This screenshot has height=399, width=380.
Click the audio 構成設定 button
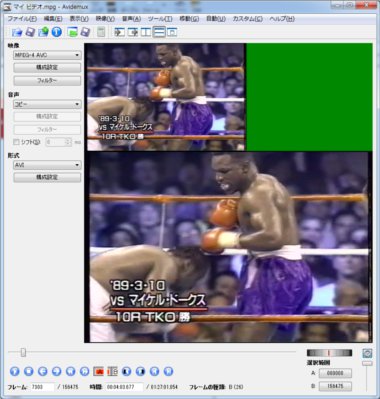47,116
